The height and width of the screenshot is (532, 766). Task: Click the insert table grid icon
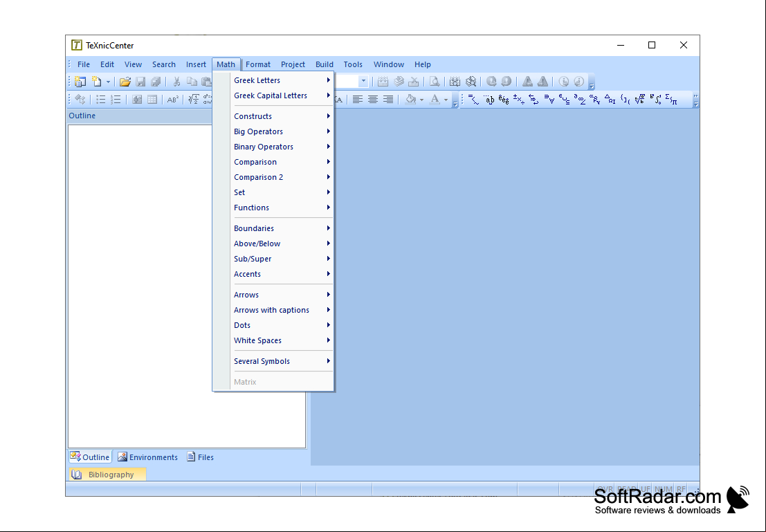[x=152, y=100]
